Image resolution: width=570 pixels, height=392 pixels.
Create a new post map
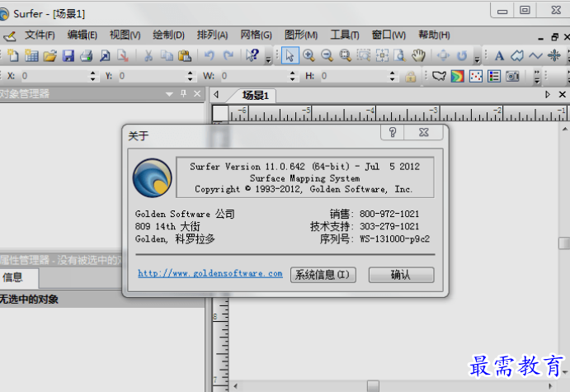point(476,76)
